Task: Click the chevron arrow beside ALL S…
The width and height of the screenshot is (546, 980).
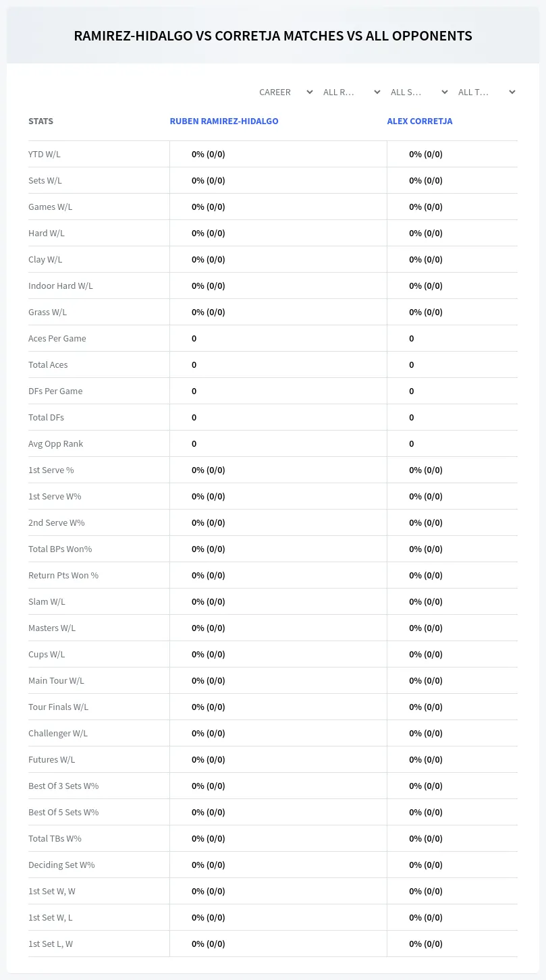Action: pyautogui.click(x=444, y=92)
